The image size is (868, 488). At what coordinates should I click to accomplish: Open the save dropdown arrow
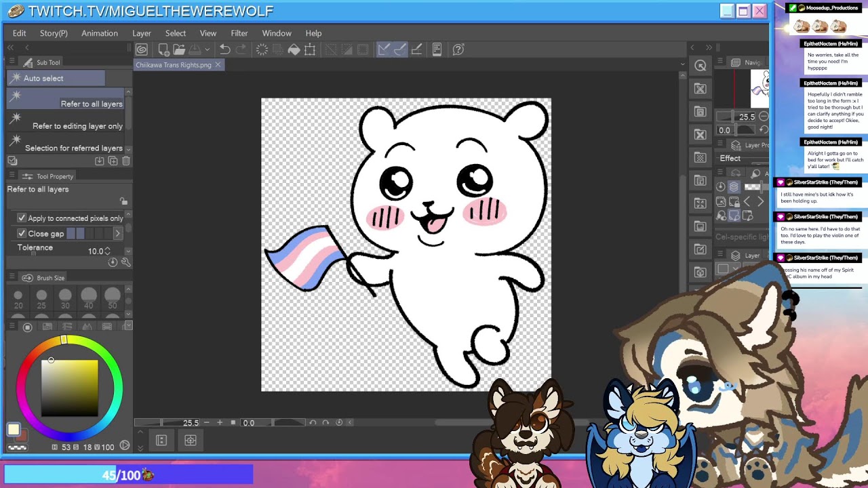207,49
